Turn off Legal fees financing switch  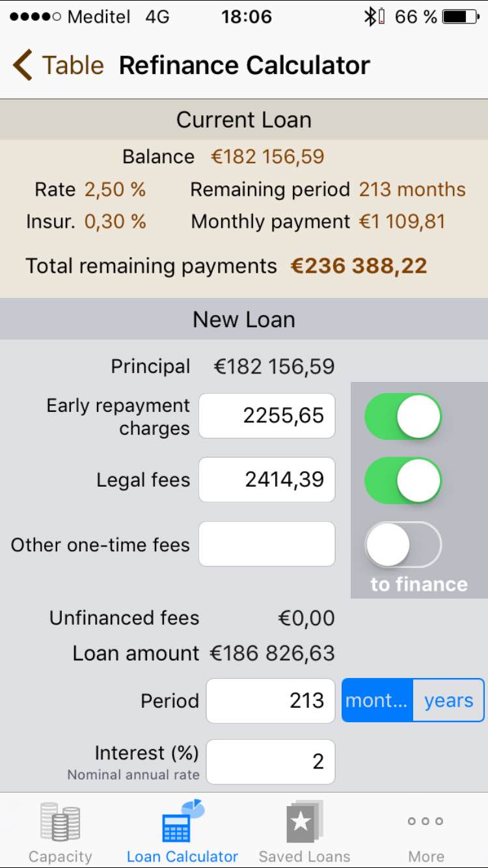tap(403, 480)
